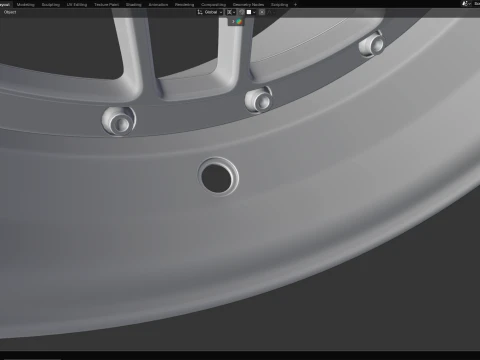This screenshot has width=480, height=360.
Task: Select the upper right lug bolt
Action: click(372, 44)
